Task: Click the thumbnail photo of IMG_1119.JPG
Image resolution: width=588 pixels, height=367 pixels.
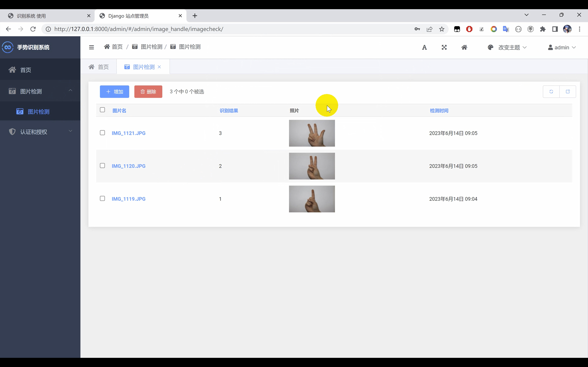Action: (312, 199)
